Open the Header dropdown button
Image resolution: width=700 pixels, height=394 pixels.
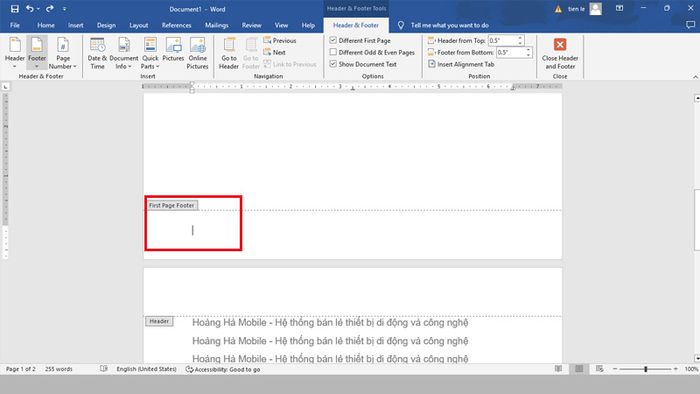click(15, 53)
